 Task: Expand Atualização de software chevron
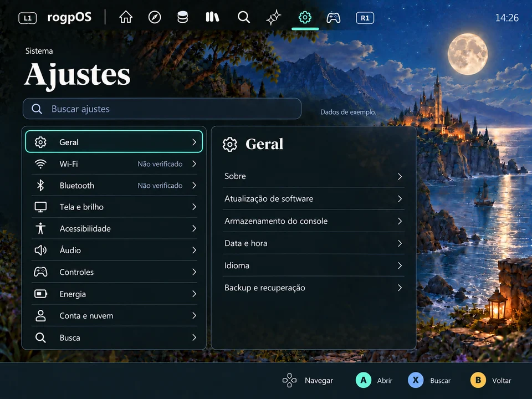click(400, 199)
